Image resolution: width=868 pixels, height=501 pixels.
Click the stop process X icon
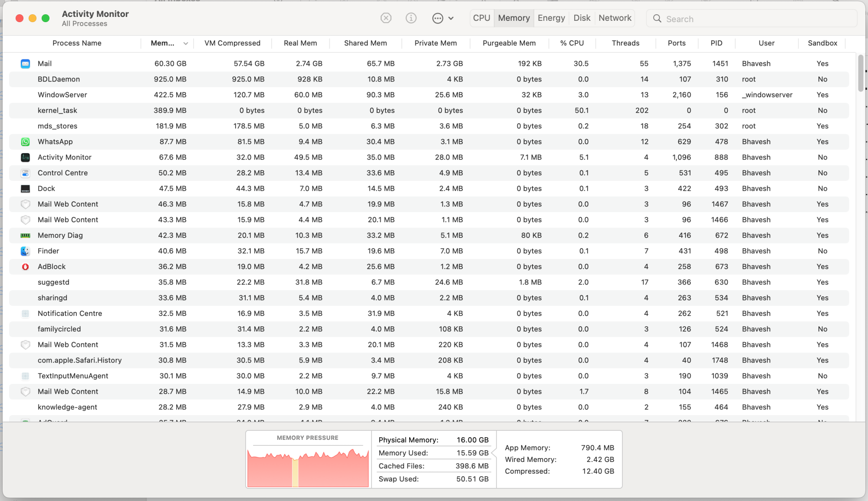click(x=386, y=18)
